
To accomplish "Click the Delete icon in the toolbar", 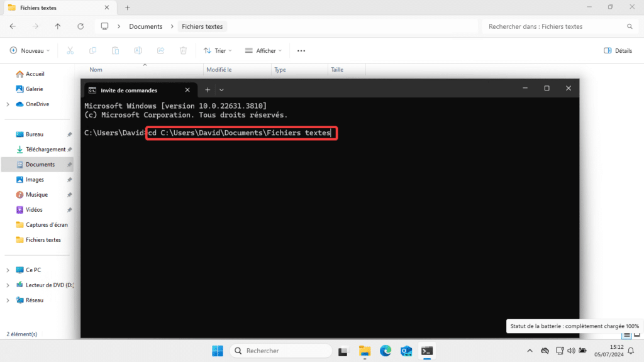I will point(183,50).
